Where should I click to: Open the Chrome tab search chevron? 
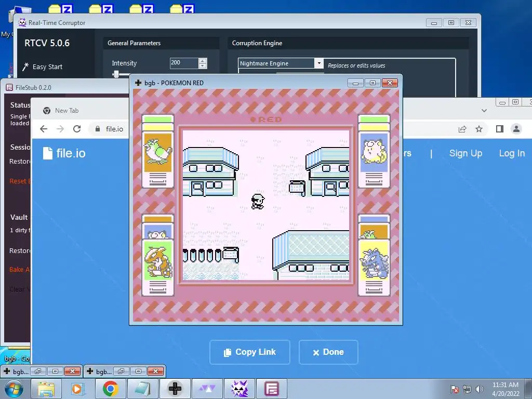point(484,111)
